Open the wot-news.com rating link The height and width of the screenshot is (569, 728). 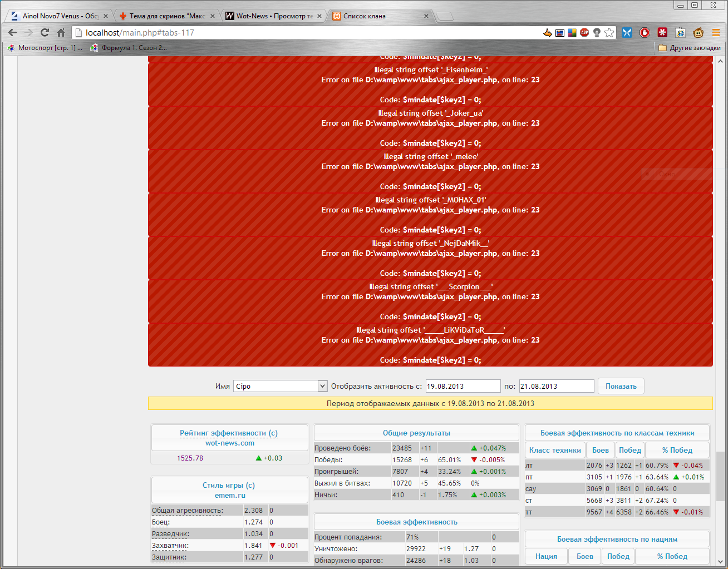[x=229, y=443]
